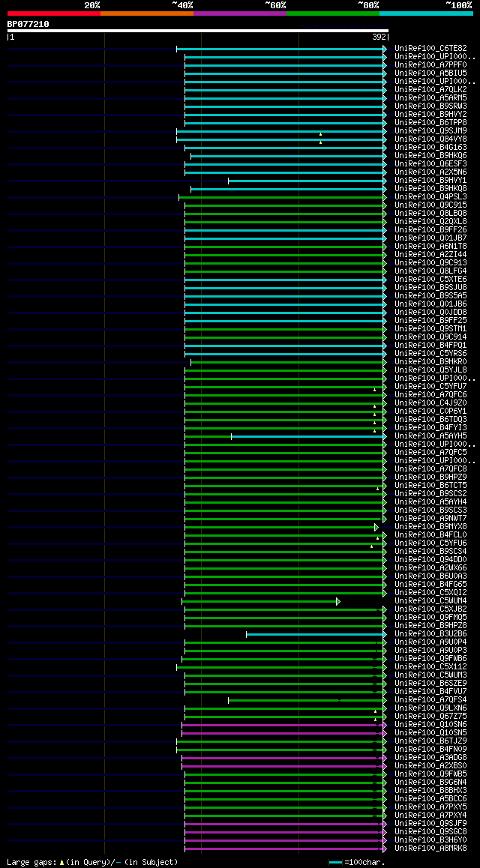Viewport: 480px width, 868px height.
Task: Select the BP077210 query title
Action: 28,24
